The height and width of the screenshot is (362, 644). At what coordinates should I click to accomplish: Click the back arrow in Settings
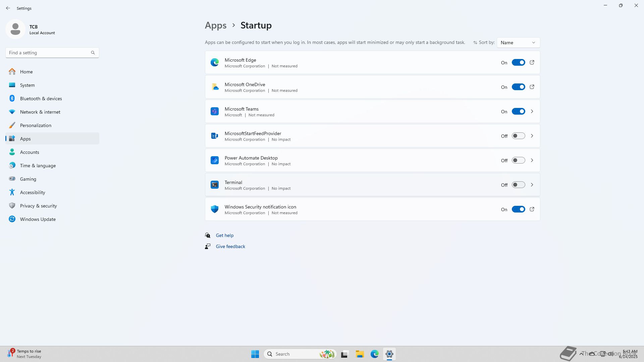click(8, 8)
